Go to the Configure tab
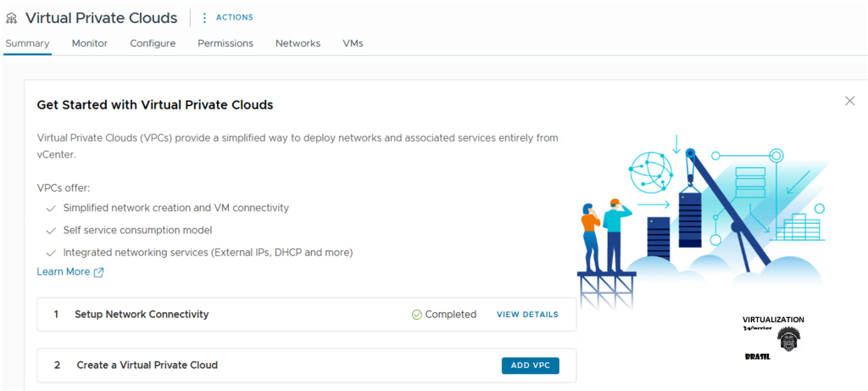The width and height of the screenshot is (868, 391). coord(153,43)
